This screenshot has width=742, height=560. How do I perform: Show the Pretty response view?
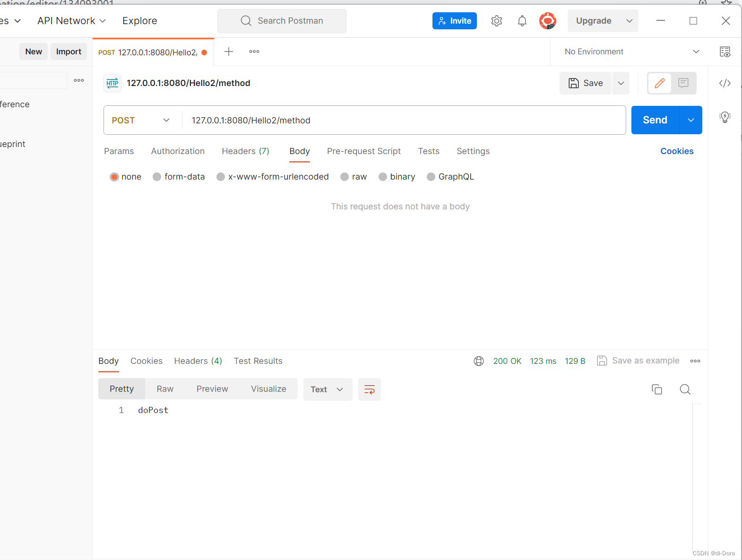coord(121,389)
